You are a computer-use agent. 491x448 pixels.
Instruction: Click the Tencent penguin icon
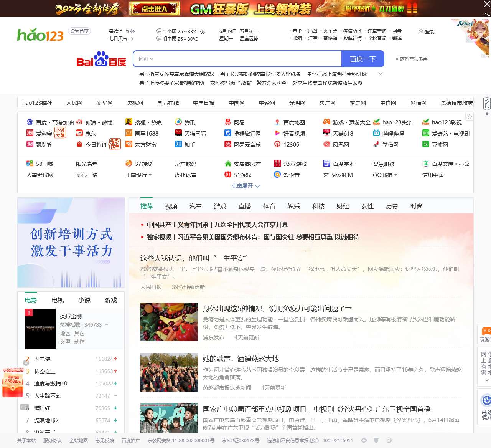click(178, 122)
